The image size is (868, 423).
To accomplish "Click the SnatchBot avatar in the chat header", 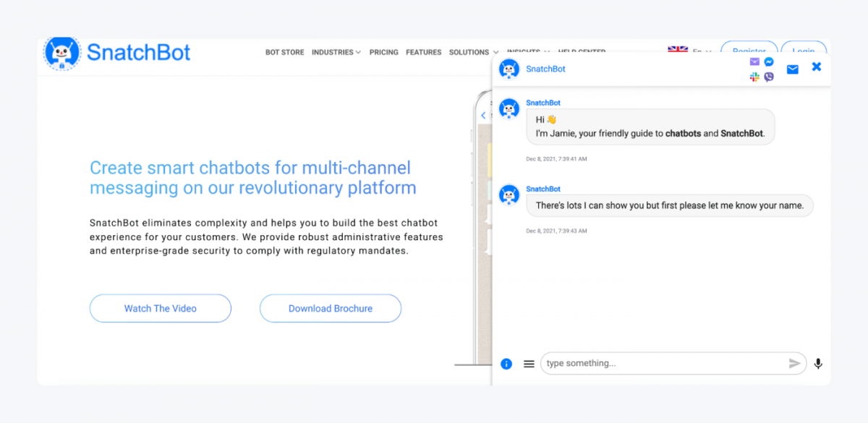I will 509,69.
